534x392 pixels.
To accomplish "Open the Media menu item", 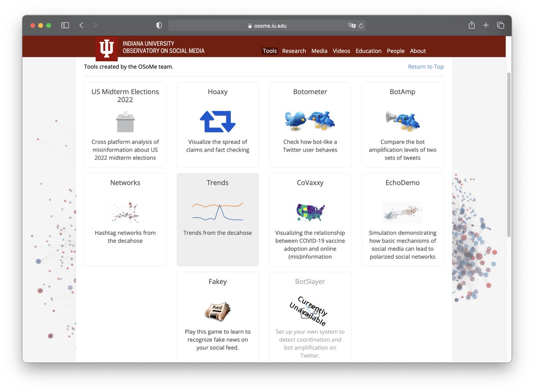I will tap(319, 51).
